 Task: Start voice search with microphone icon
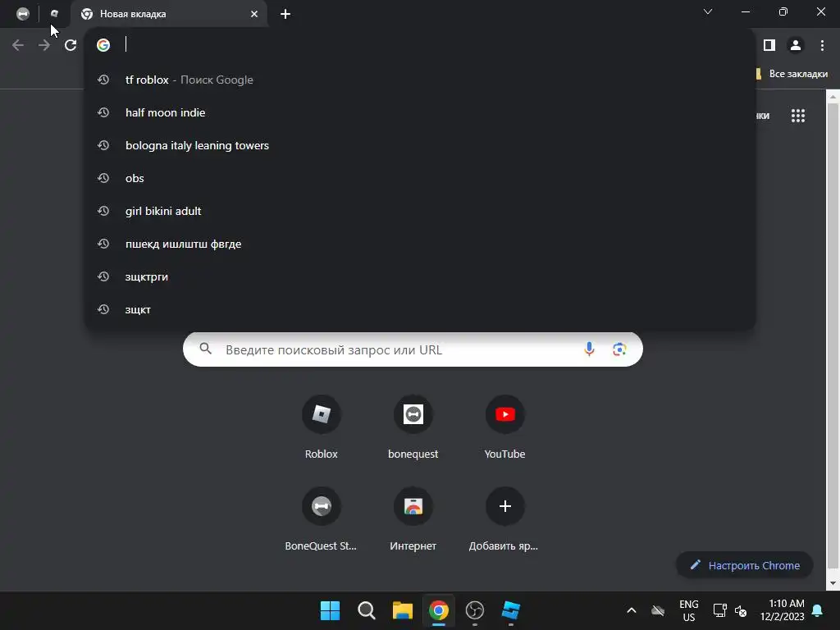coord(589,349)
